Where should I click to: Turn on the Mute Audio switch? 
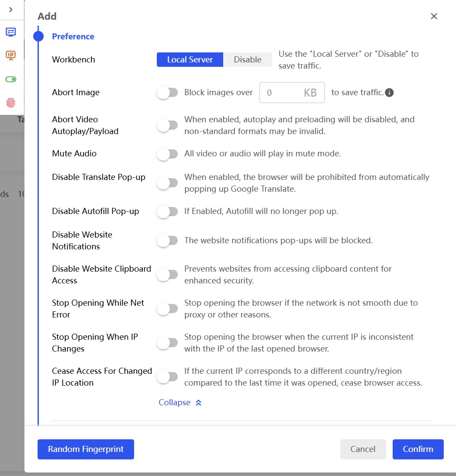coord(167,154)
